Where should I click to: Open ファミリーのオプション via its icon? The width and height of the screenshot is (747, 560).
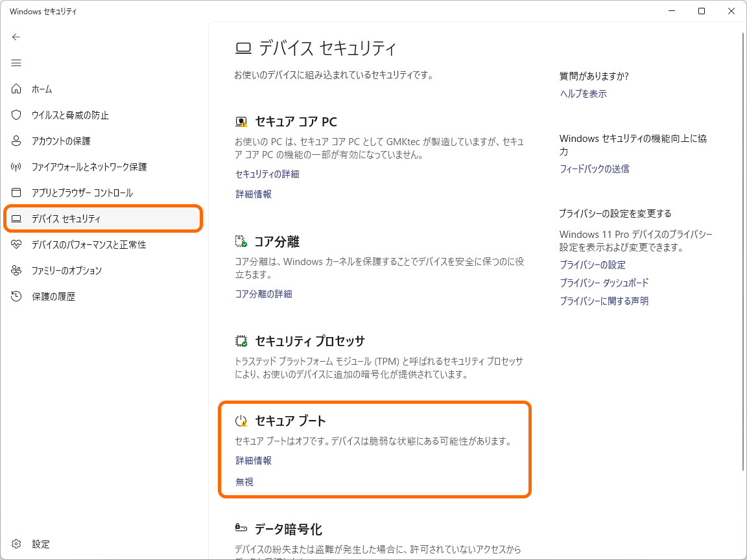point(16,270)
